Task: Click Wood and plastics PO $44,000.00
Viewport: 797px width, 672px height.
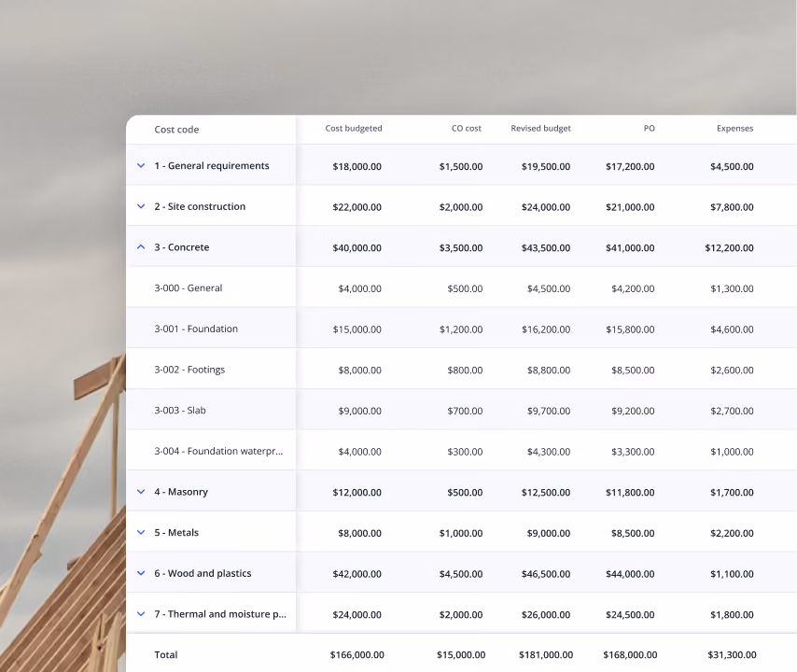Action: pos(630,574)
